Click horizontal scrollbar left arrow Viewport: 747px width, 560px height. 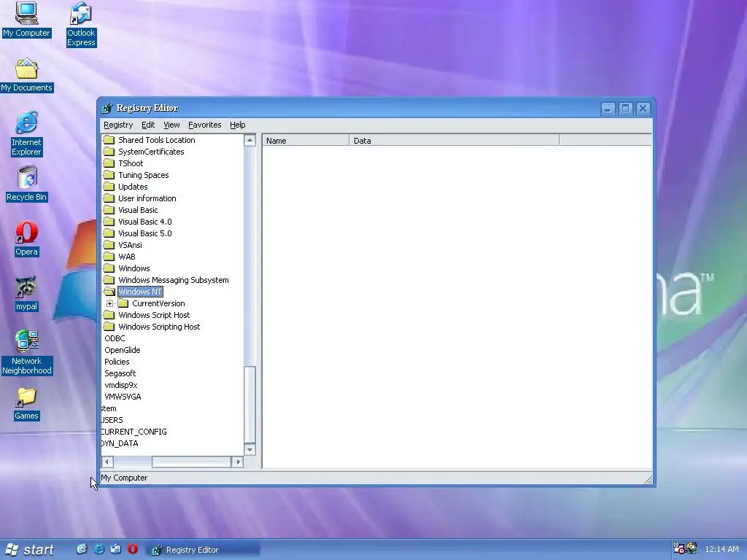coord(107,462)
